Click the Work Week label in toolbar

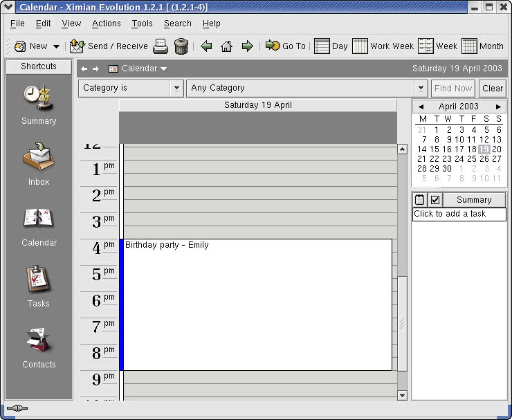(392, 46)
